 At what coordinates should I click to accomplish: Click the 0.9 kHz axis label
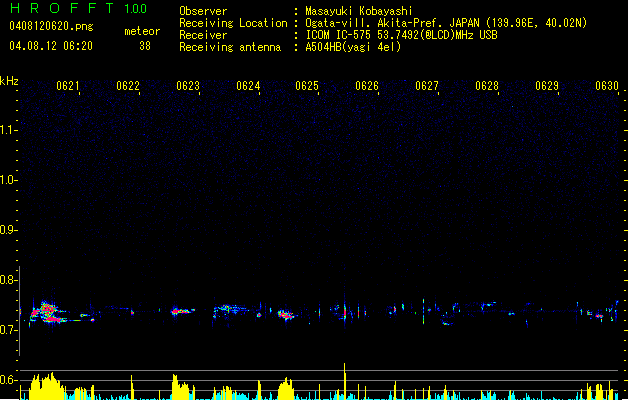click(8, 230)
